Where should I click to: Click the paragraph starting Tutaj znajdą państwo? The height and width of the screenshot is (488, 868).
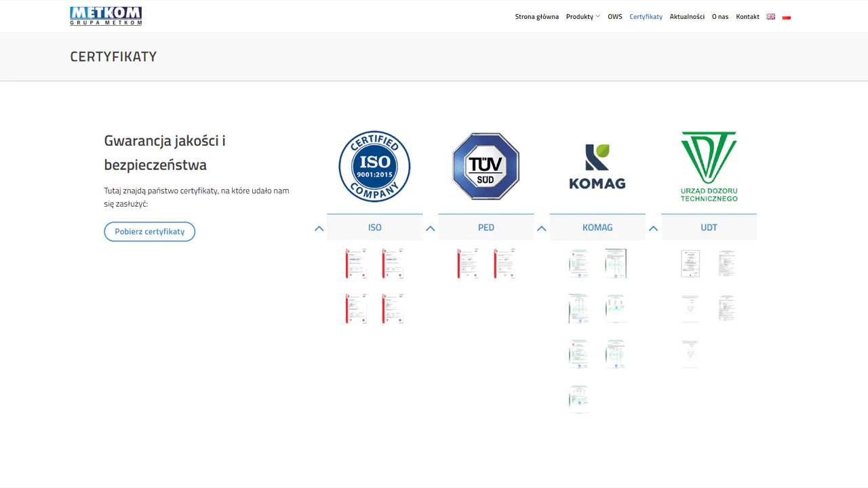tap(197, 197)
